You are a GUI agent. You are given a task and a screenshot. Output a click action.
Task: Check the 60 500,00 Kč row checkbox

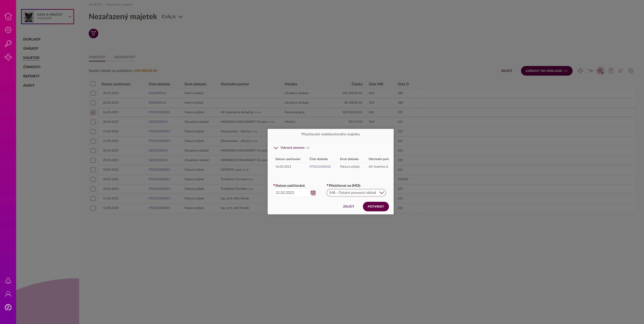coord(93,103)
